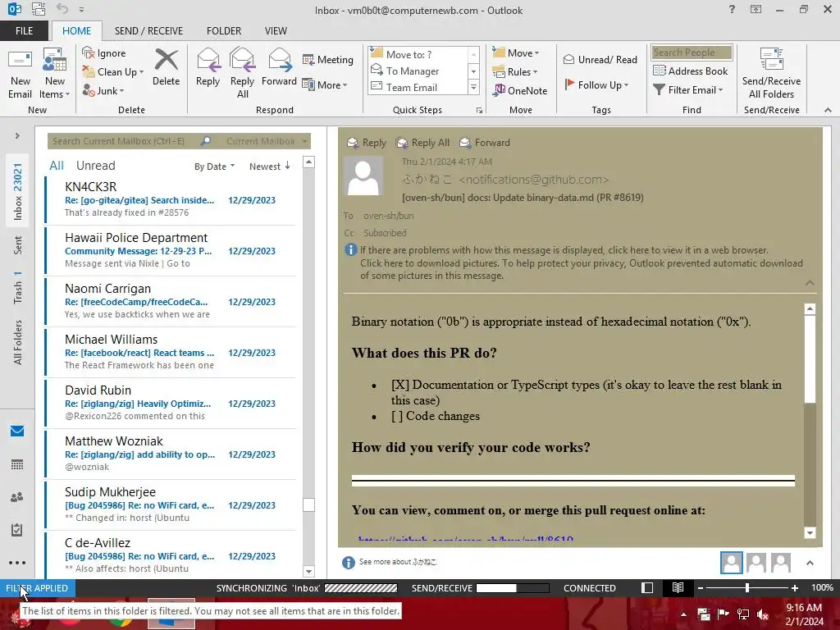Click the ribbon Reply All button
Viewport: 840px width, 630px height.
click(x=242, y=73)
